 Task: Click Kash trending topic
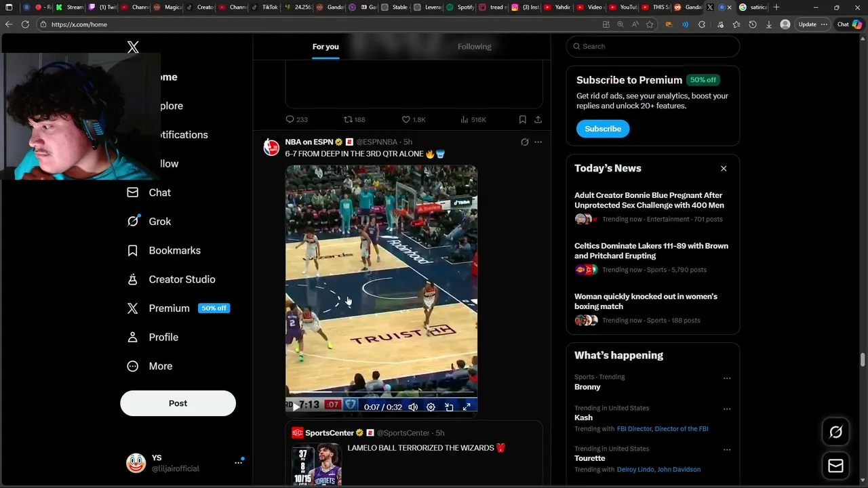pos(583,418)
